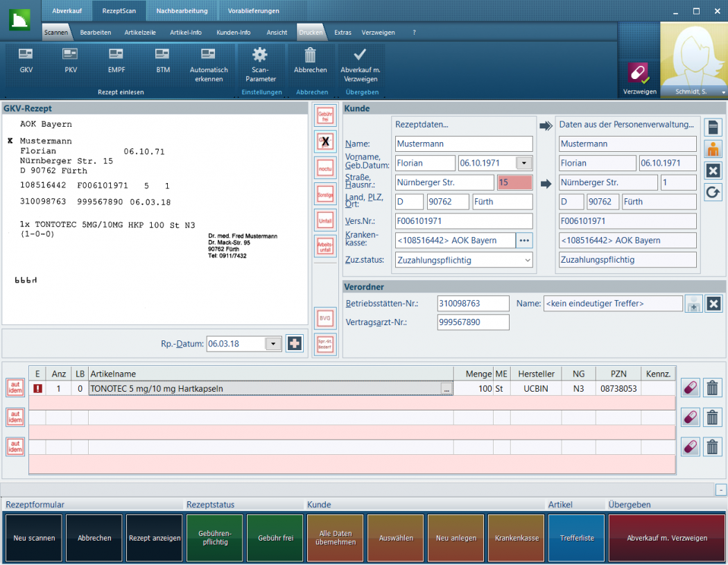728x565 pixels.
Task: Toggle aut idem for the TONOTEC row
Action: click(x=15, y=388)
